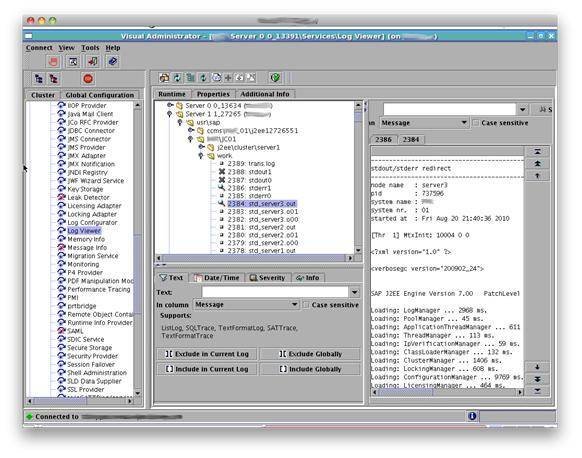
Task: Open the Connect menu
Action: [x=39, y=48]
